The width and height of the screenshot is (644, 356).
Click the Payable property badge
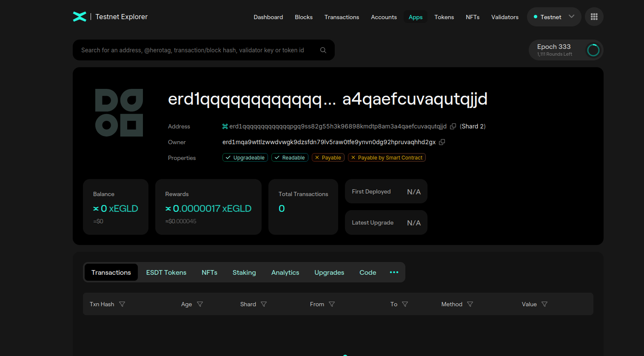(328, 158)
